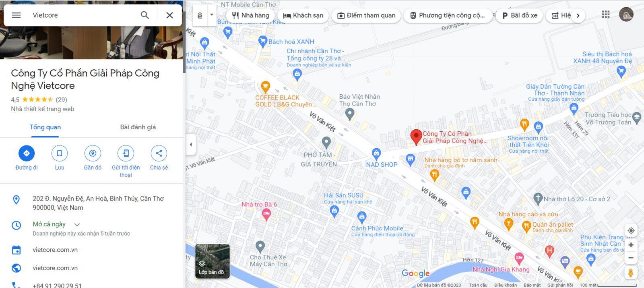Click the Gần đó nearby icon

point(93,153)
